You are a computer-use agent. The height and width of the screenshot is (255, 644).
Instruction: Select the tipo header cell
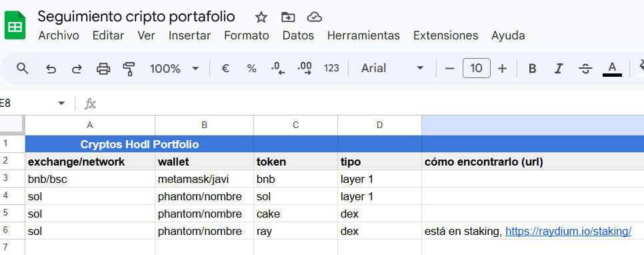379,162
